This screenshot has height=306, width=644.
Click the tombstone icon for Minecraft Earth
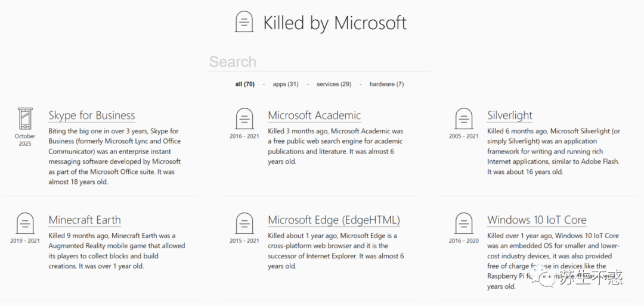(25, 224)
